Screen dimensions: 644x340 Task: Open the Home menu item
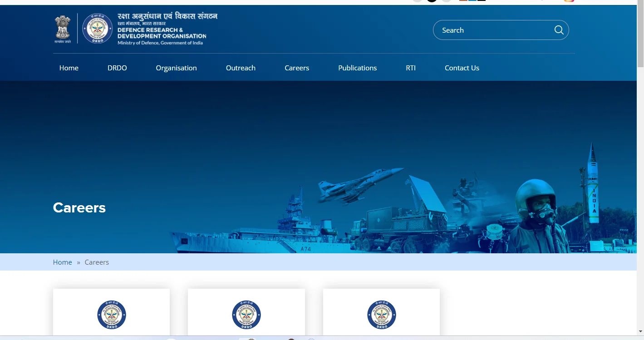coord(69,68)
